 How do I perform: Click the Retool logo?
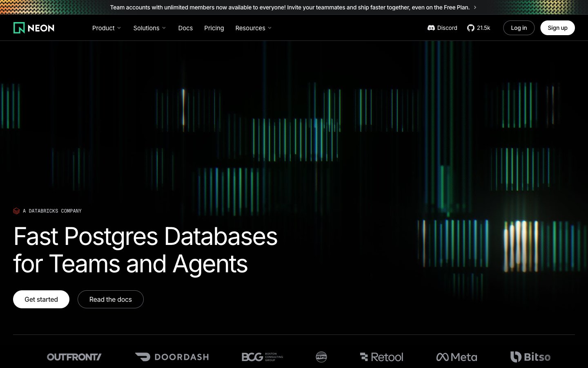point(381,357)
